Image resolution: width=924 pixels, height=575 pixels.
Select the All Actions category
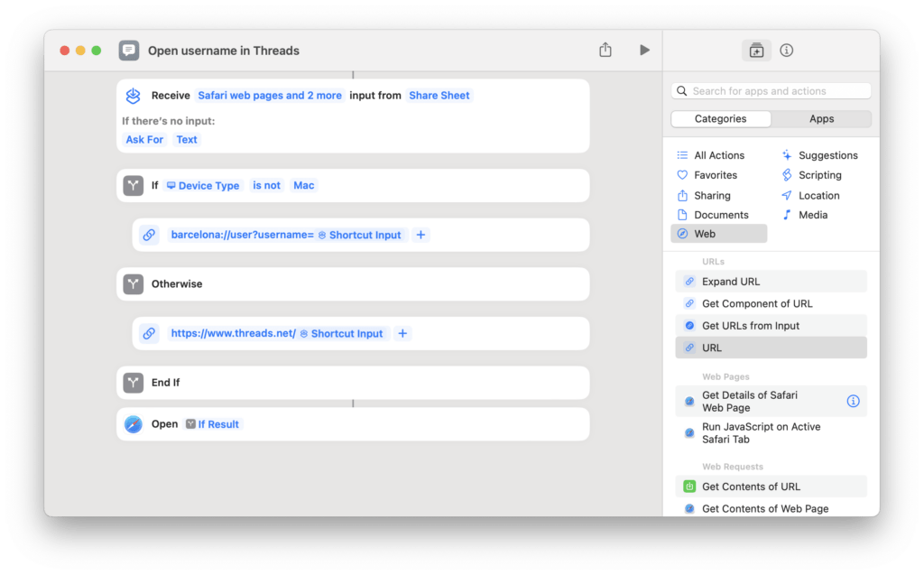click(717, 154)
